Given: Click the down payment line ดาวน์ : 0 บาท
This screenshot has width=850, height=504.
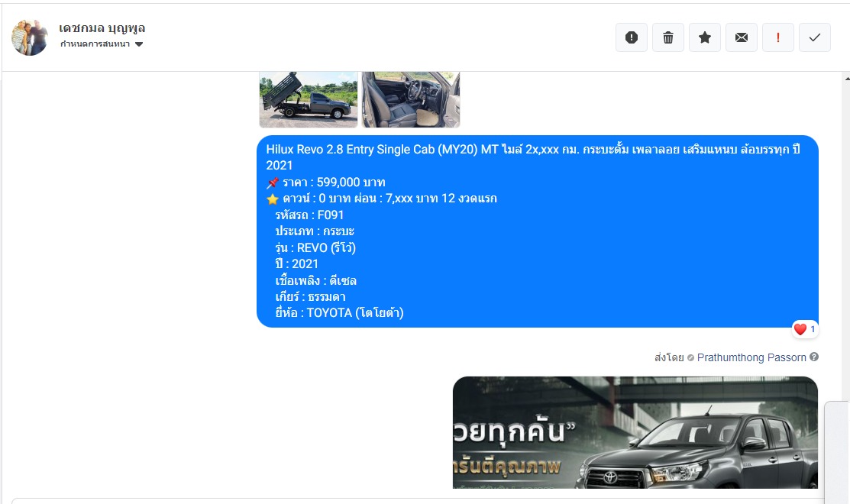Looking at the screenshot, I should click(x=382, y=199).
